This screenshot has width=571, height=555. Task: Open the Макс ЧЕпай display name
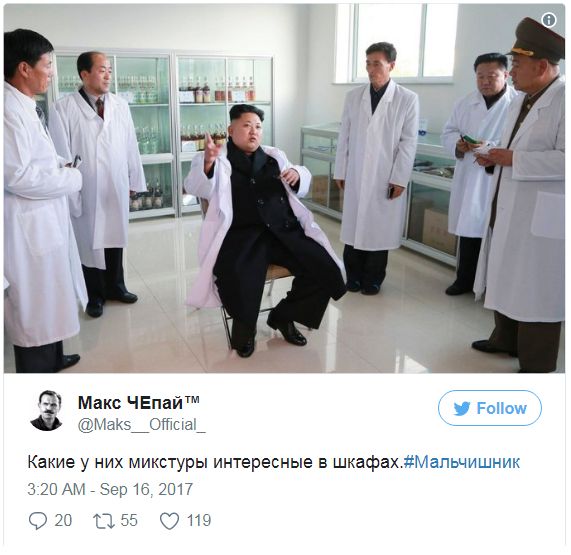(x=130, y=402)
